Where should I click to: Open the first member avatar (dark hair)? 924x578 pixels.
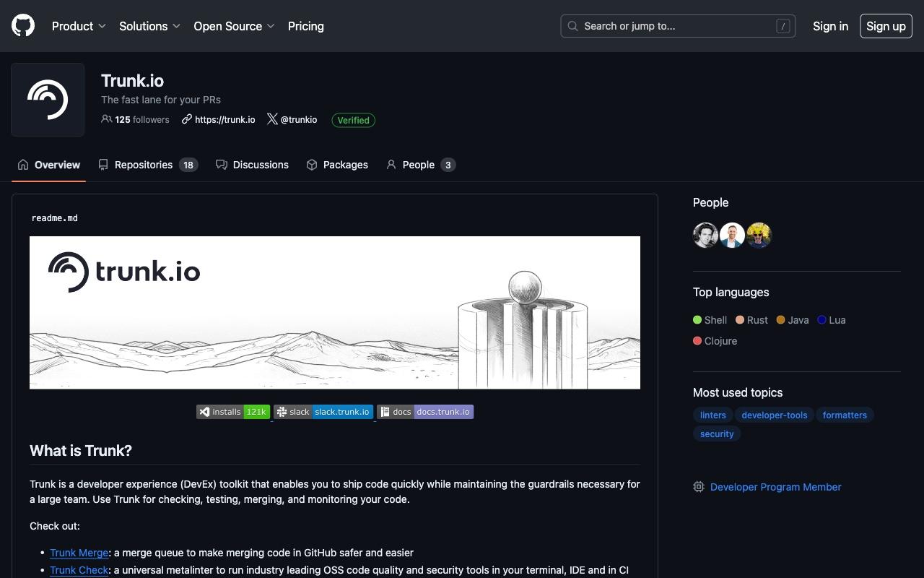[705, 236]
